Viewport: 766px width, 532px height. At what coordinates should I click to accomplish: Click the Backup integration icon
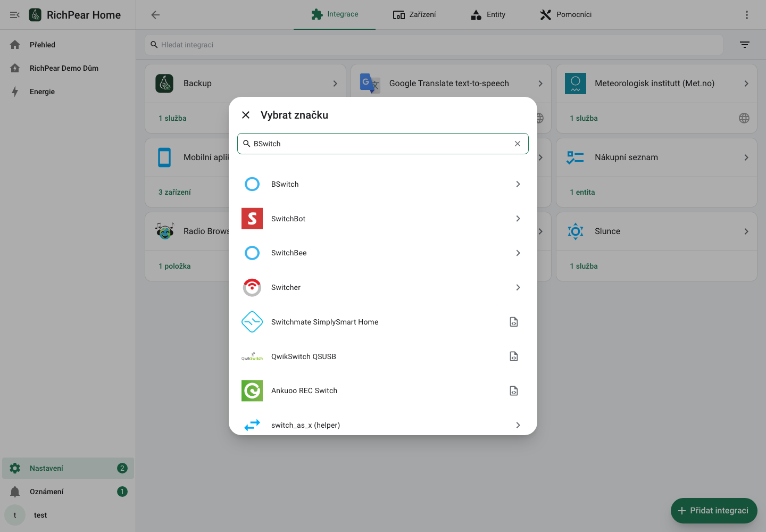click(x=164, y=84)
